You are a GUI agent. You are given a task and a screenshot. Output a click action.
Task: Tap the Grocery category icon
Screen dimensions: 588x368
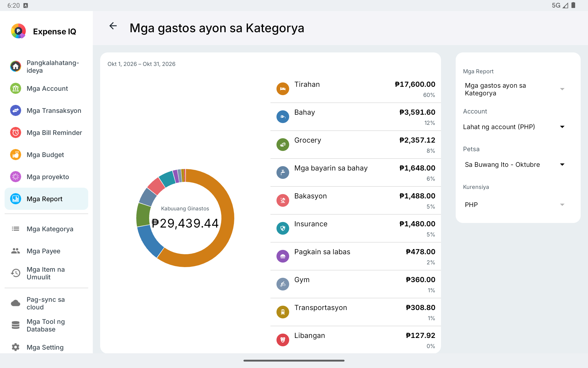tap(283, 144)
